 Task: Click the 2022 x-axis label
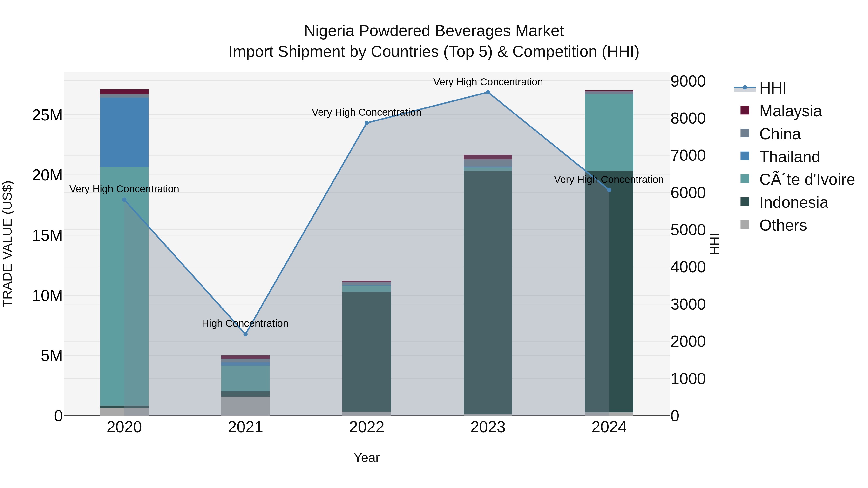click(x=366, y=427)
